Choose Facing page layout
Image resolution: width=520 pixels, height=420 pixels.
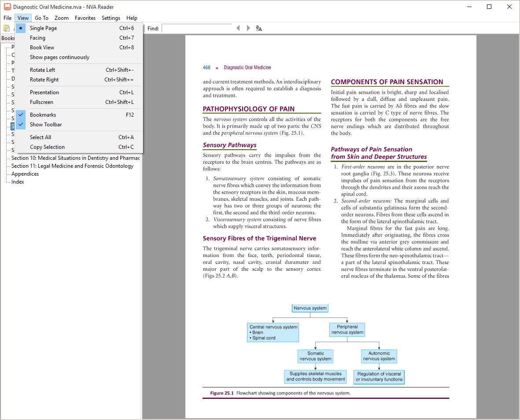[x=37, y=38]
